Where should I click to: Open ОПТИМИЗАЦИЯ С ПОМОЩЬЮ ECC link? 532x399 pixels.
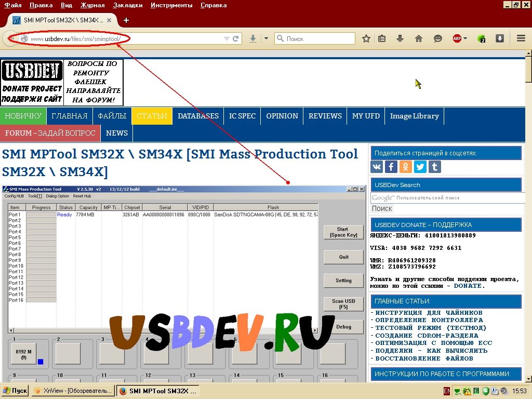coord(434,343)
